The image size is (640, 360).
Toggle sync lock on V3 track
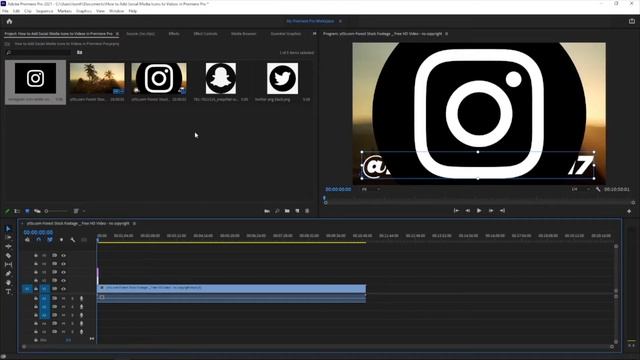point(54,272)
